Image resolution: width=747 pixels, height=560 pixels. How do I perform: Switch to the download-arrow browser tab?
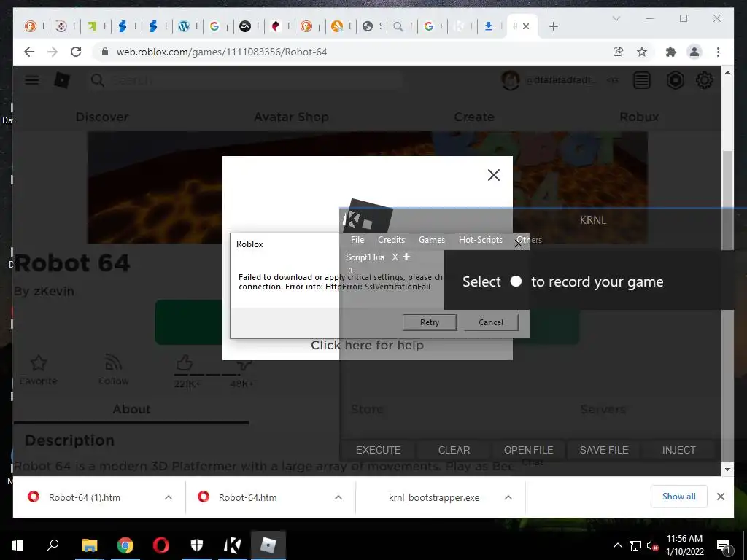[x=488, y=26]
